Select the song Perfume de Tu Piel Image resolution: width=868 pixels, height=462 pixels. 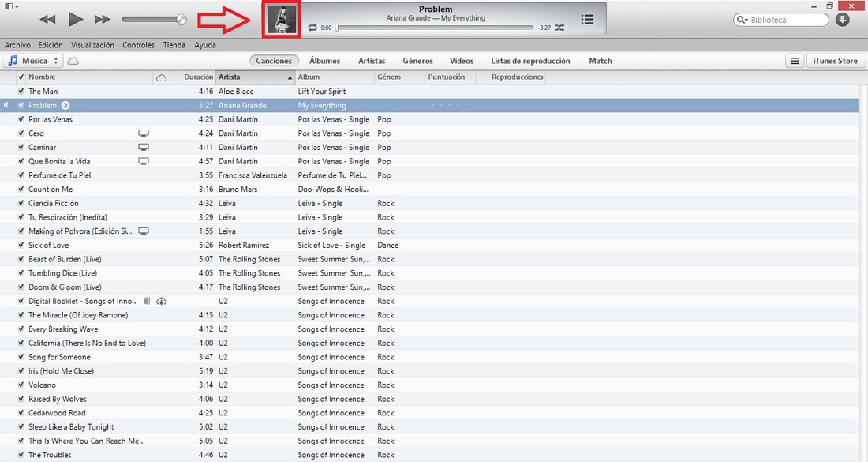pyautogui.click(x=60, y=175)
